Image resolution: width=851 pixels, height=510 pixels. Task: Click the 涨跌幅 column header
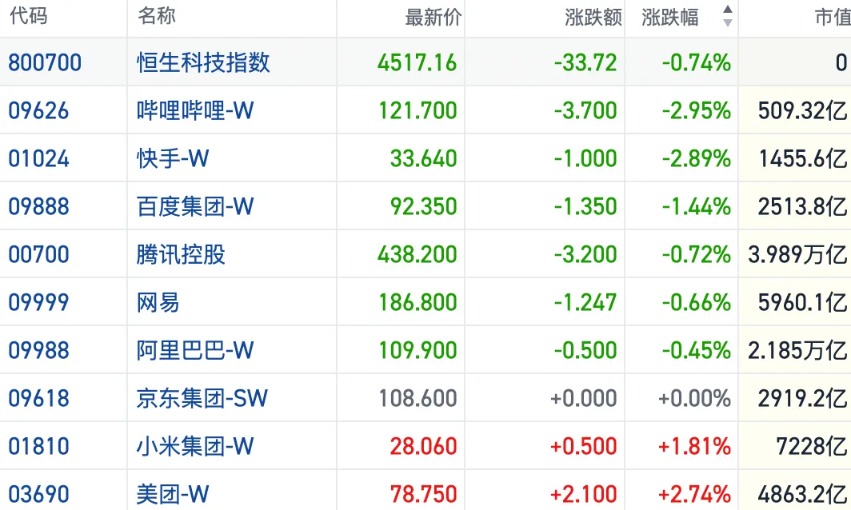[670, 17]
